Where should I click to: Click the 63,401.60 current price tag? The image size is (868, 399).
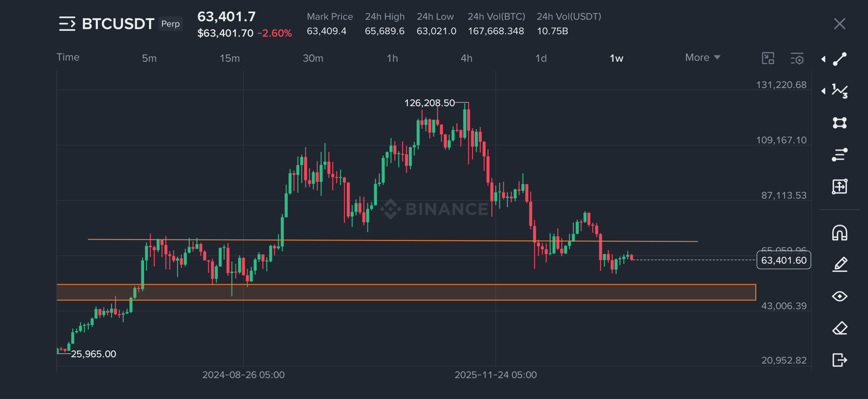784,260
